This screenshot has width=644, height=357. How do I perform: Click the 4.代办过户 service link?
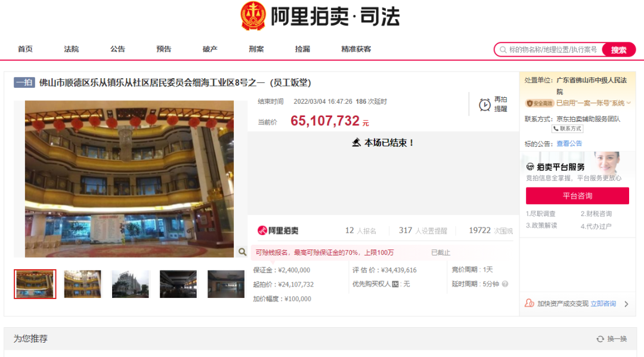pyautogui.click(x=596, y=226)
